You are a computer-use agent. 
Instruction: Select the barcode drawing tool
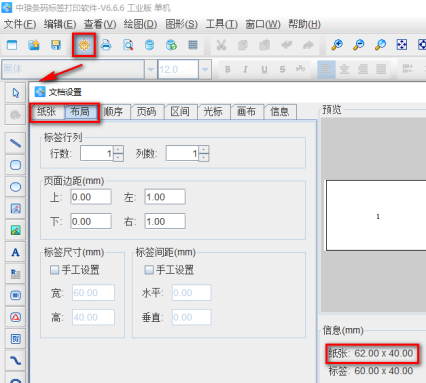15,295
